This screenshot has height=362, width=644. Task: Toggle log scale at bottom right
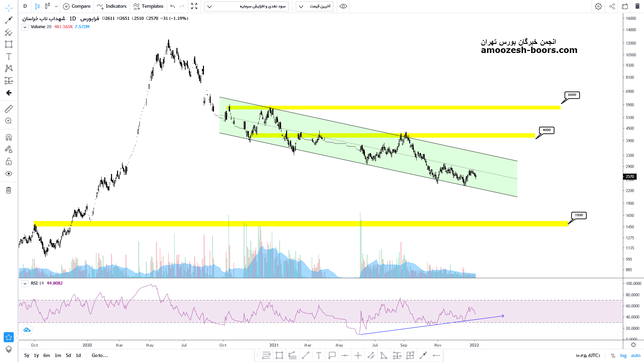623,355
